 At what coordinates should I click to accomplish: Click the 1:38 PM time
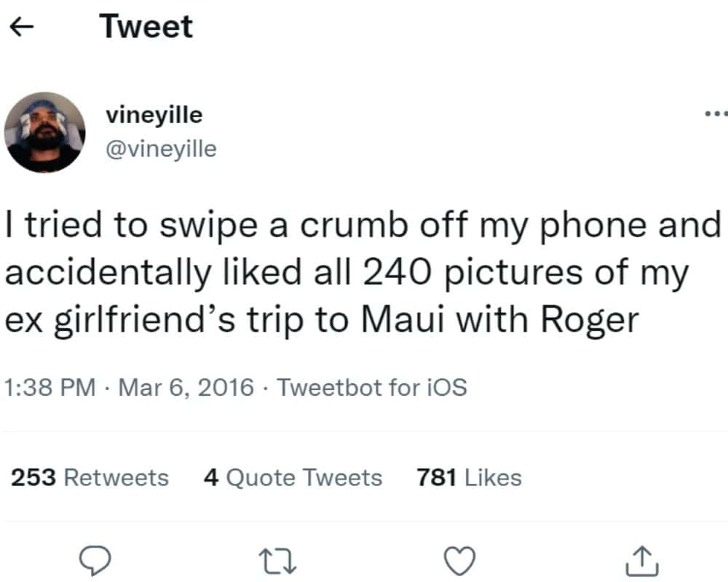50,388
